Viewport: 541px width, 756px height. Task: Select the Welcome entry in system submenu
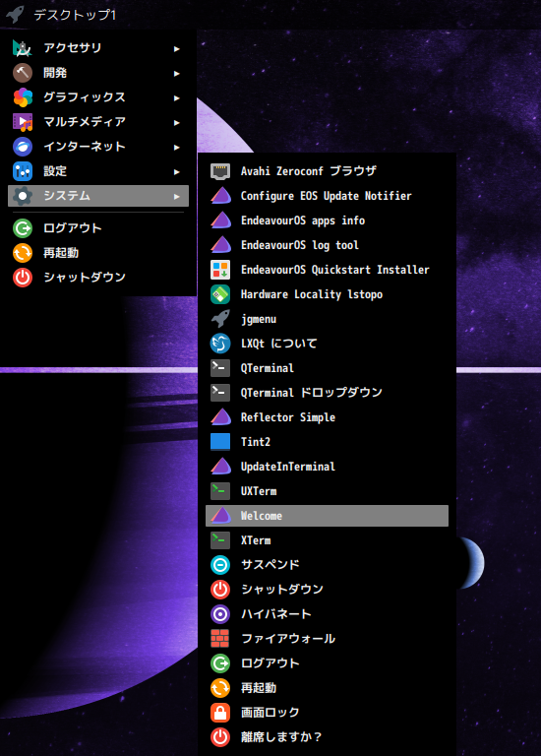point(327,516)
